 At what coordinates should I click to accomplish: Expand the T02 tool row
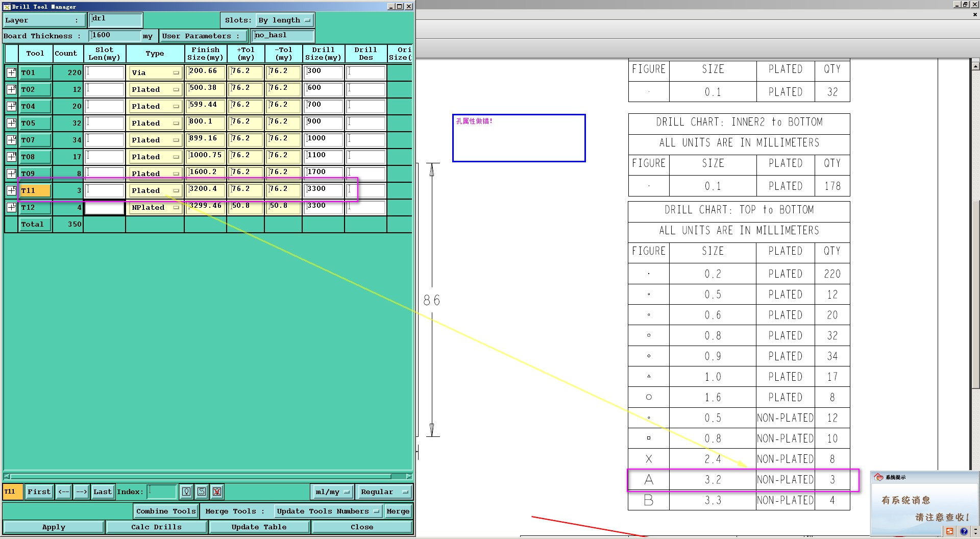(11, 89)
